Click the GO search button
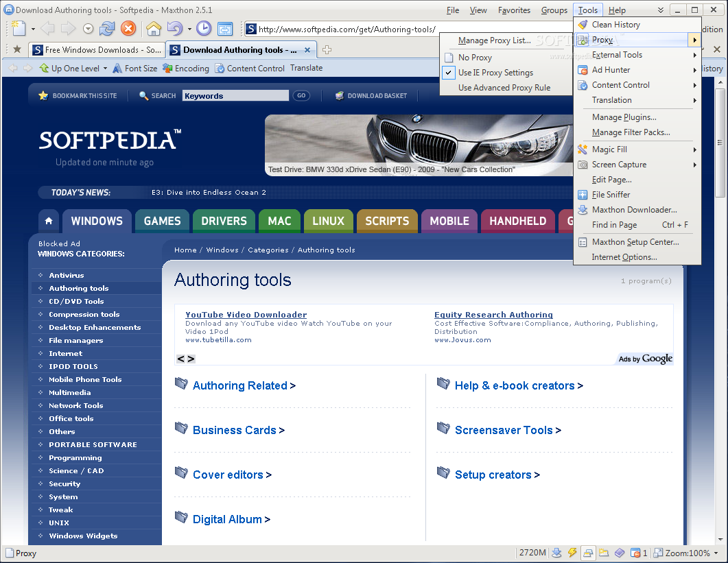728x563 pixels. pos(301,95)
